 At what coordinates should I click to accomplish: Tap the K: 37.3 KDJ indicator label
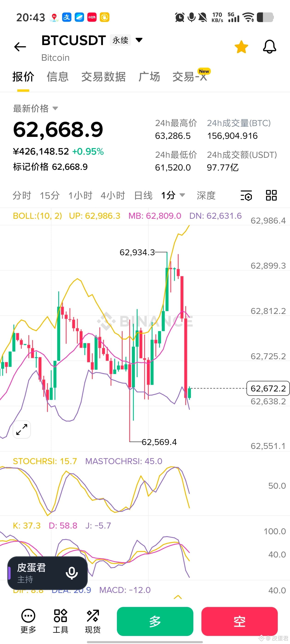coord(27,526)
